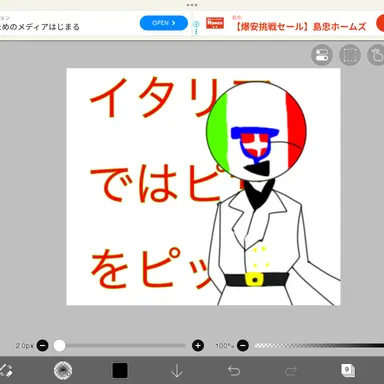Decrease brush thickness with minus button
Screen dimensions: 384x384
click(42, 346)
